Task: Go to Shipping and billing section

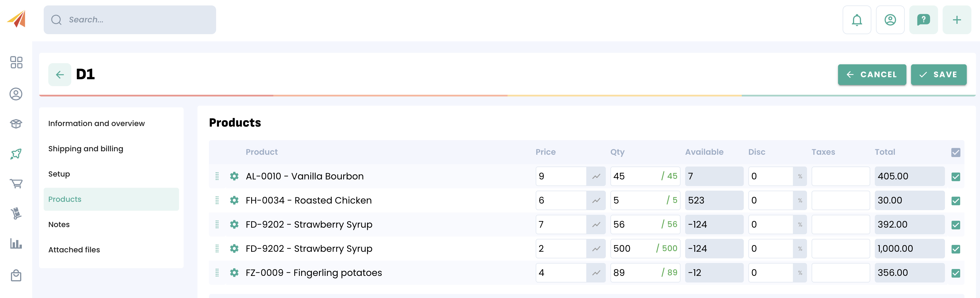Action: [86, 149]
